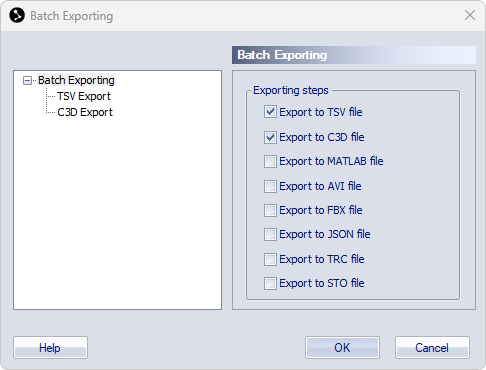This screenshot has width=486, height=370.
Task: Close the Batch Exporting dialog
Action: 470,15
